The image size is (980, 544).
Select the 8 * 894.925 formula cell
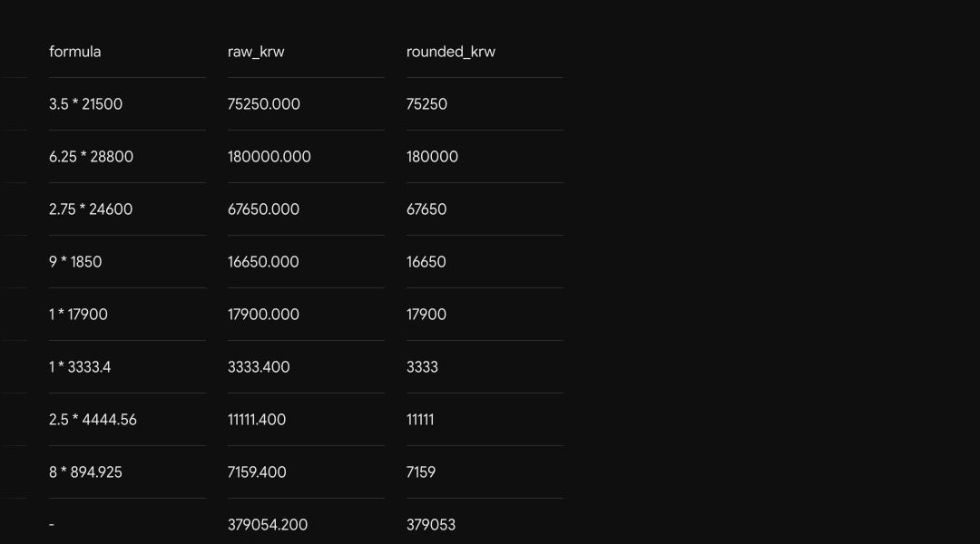click(x=85, y=471)
